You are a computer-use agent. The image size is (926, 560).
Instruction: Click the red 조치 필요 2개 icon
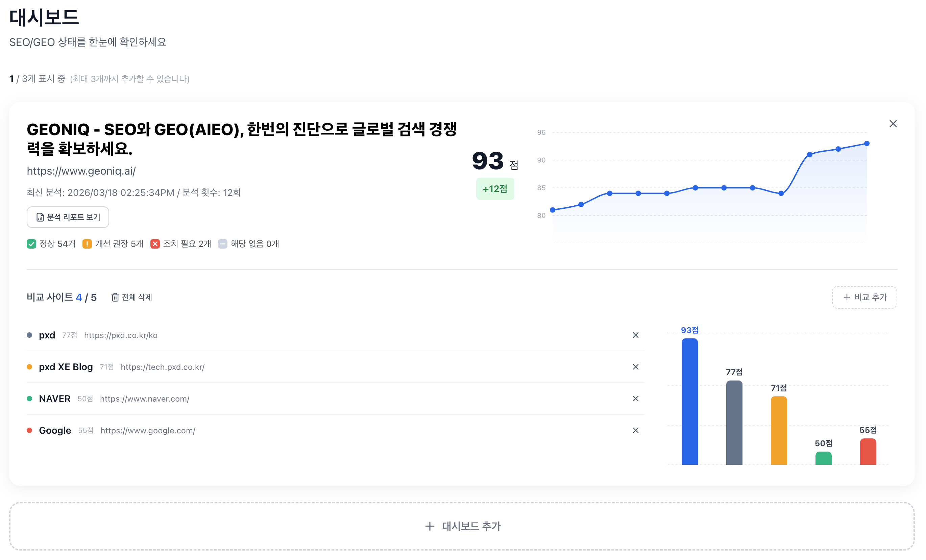coord(155,244)
